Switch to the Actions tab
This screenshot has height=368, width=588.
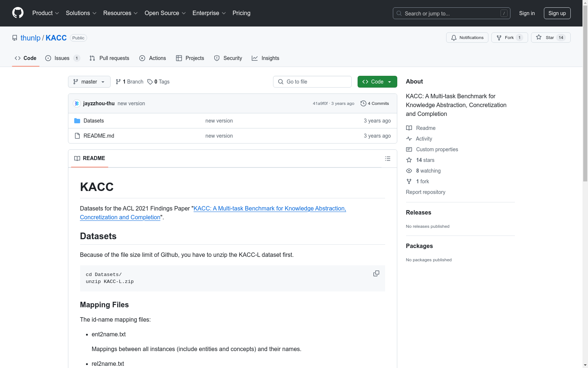[x=153, y=58]
